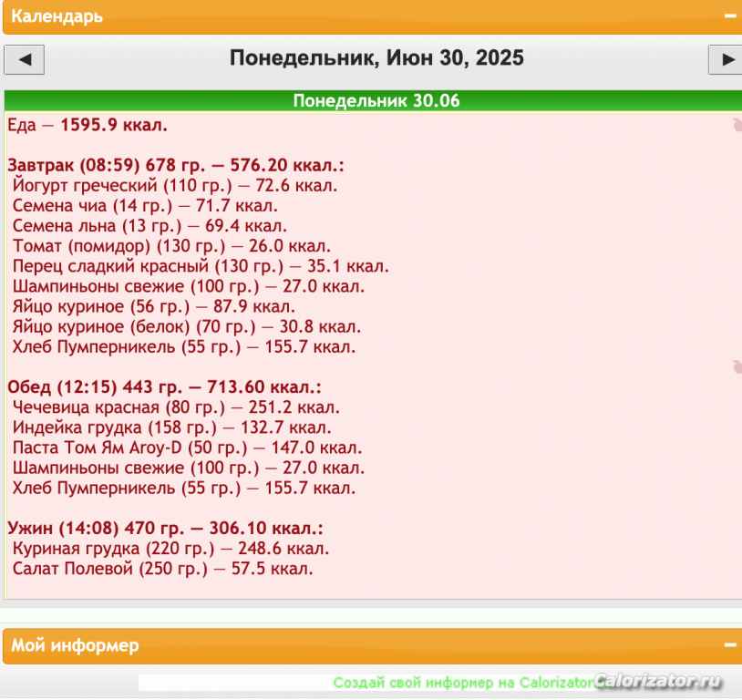Screen dimensions: 742x700
Task: Click Хлеб Пумперникель entry under Обед
Action: [x=184, y=488]
